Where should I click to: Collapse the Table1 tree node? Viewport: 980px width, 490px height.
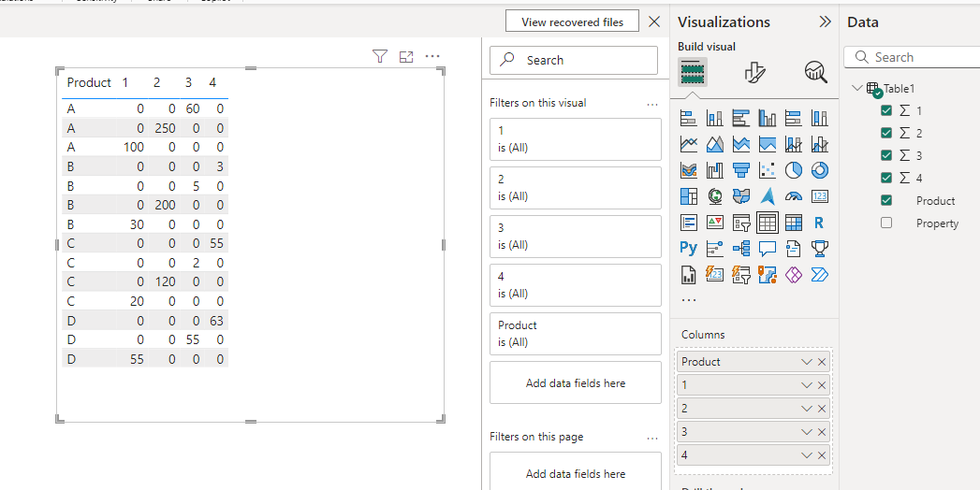click(x=856, y=88)
